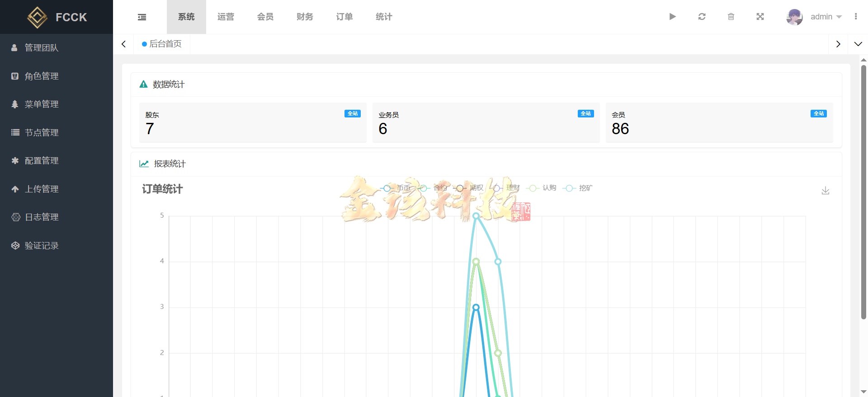Toggle fullscreen with the expand icon
868x397 pixels.
(x=760, y=17)
